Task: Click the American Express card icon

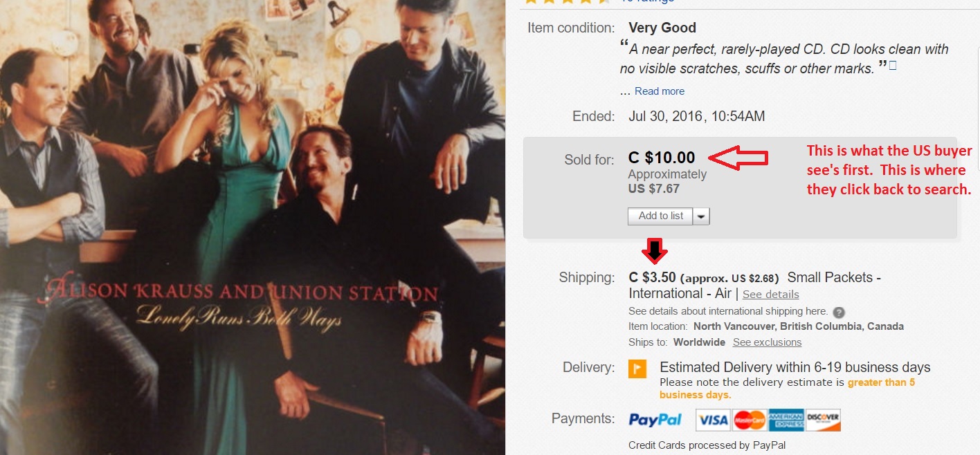Action: click(786, 420)
